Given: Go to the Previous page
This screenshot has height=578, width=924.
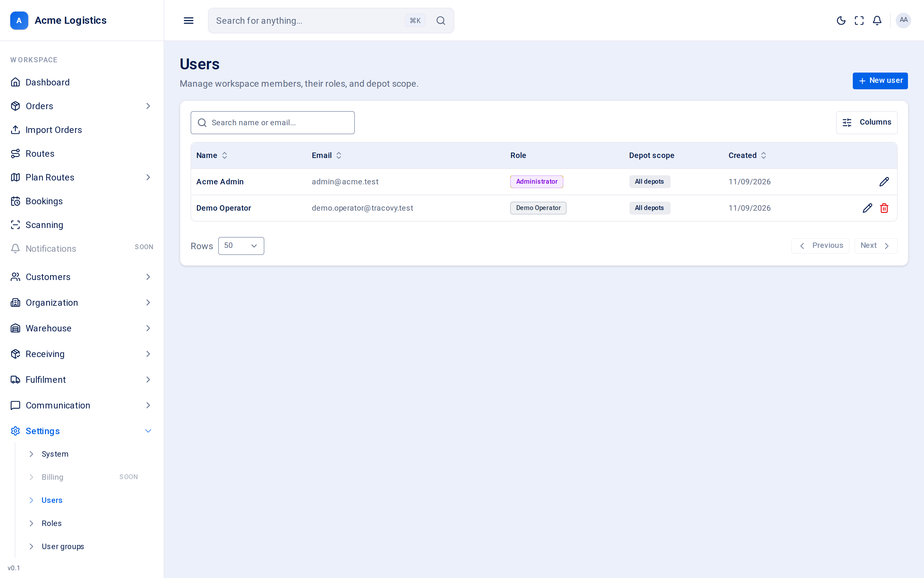Looking at the screenshot, I should (x=820, y=246).
